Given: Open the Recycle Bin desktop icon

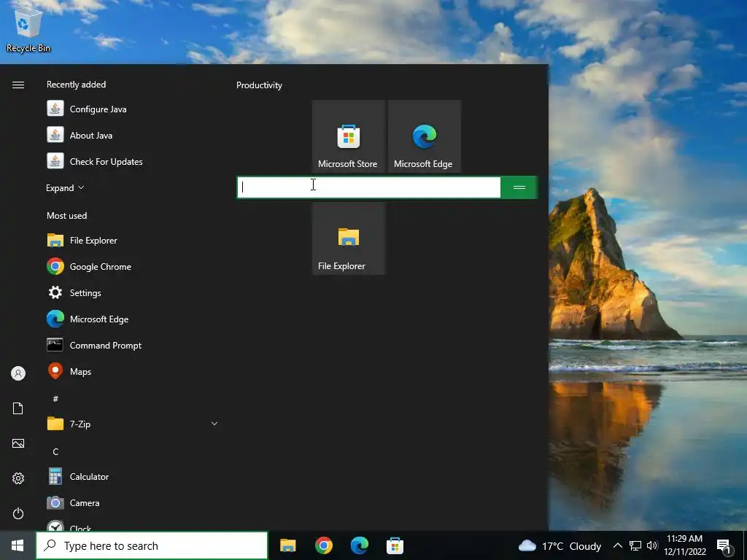Looking at the screenshot, I should point(28,29).
